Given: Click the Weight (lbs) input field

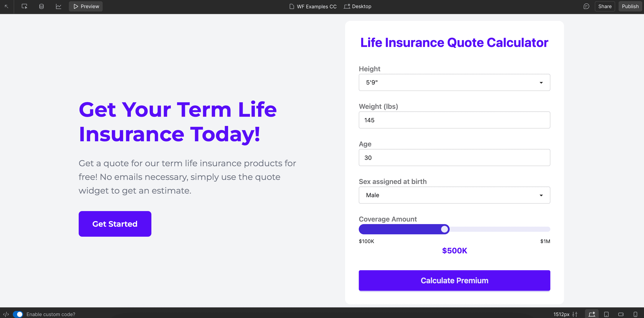Looking at the screenshot, I should click(x=454, y=120).
